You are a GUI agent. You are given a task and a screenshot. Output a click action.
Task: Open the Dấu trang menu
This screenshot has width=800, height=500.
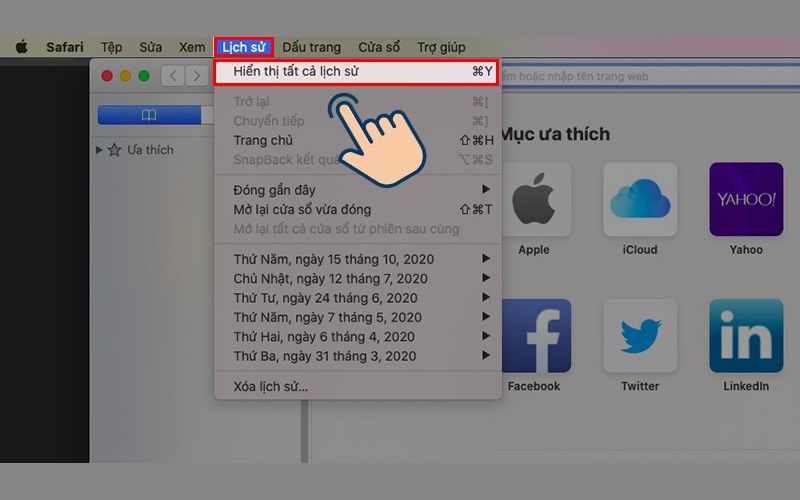coord(311,47)
